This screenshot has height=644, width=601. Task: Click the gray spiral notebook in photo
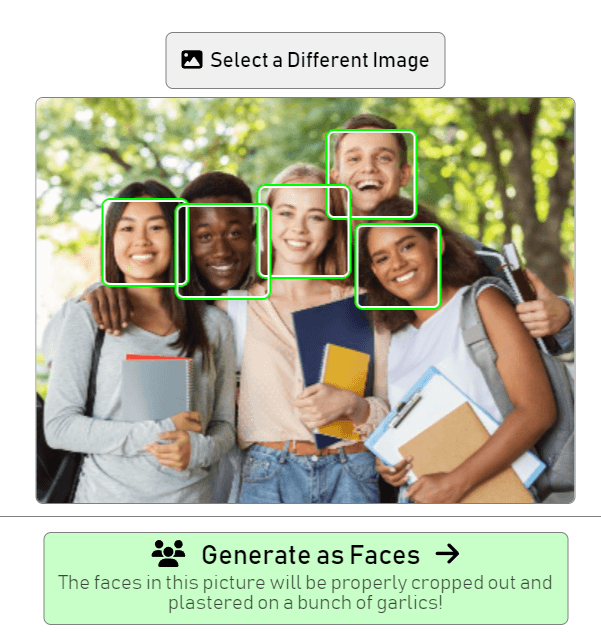pos(158,387)
